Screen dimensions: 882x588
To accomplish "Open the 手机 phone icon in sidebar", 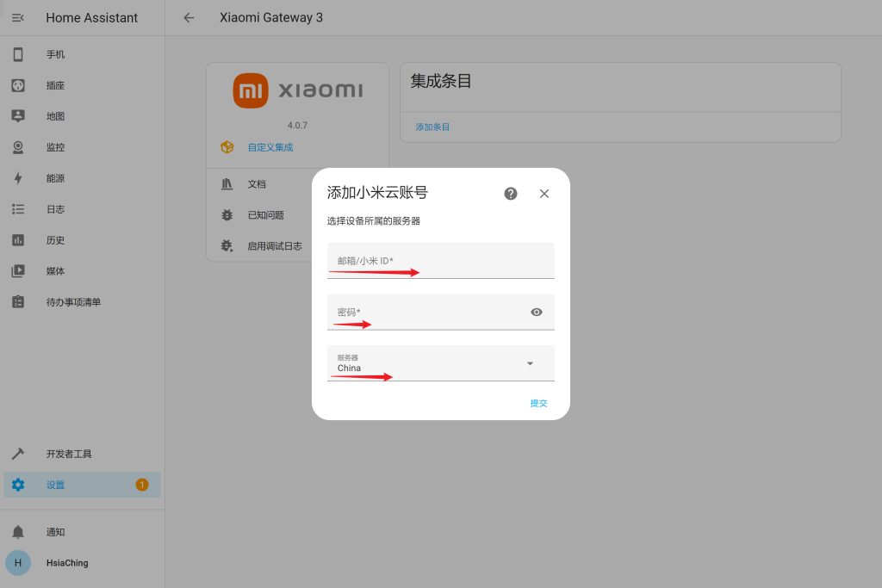I will [x=18, y=54].
